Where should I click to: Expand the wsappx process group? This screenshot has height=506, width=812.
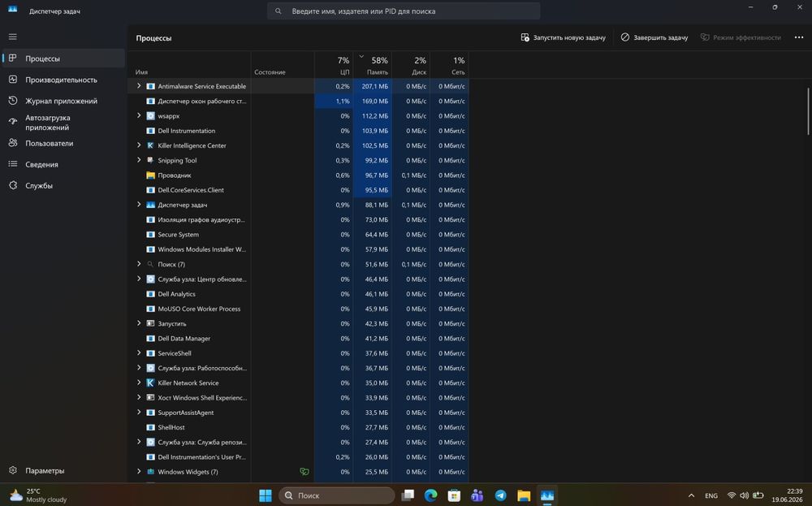click(x=139, y=115)
